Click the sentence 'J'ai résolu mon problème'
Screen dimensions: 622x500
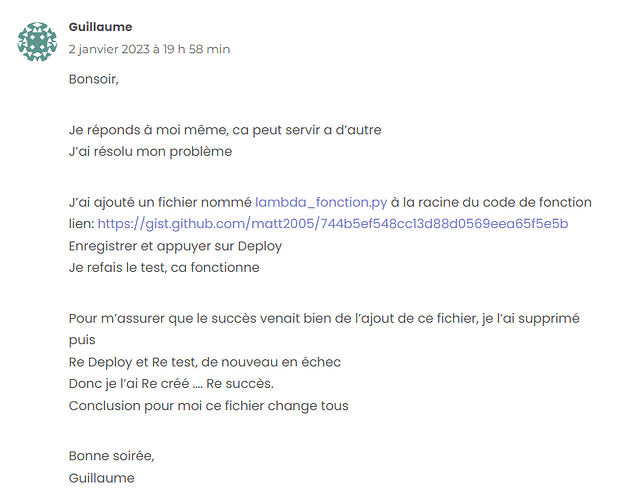coord(150,152)
